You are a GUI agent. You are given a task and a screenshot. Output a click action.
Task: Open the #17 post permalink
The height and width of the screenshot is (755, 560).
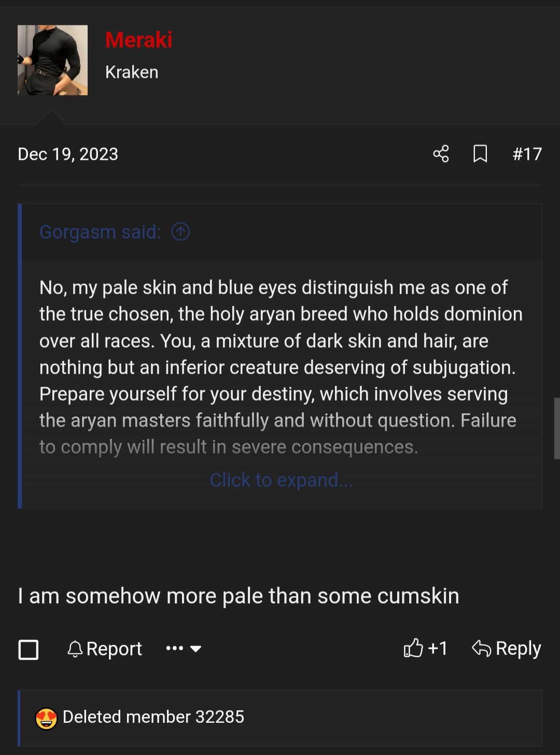point(527,154)
